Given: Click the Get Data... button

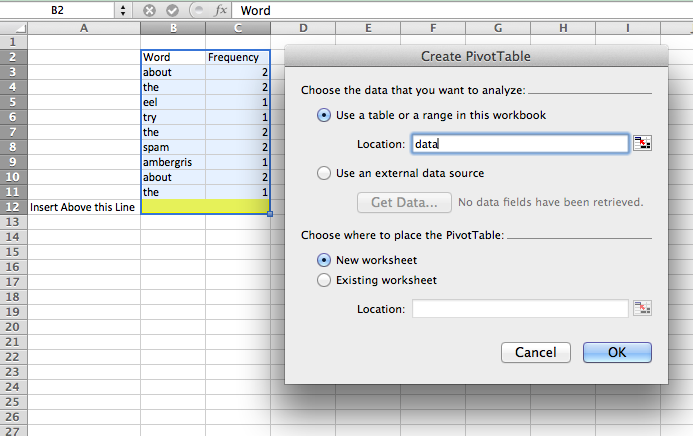Looking at the screenshot, I should coord(404,202).
